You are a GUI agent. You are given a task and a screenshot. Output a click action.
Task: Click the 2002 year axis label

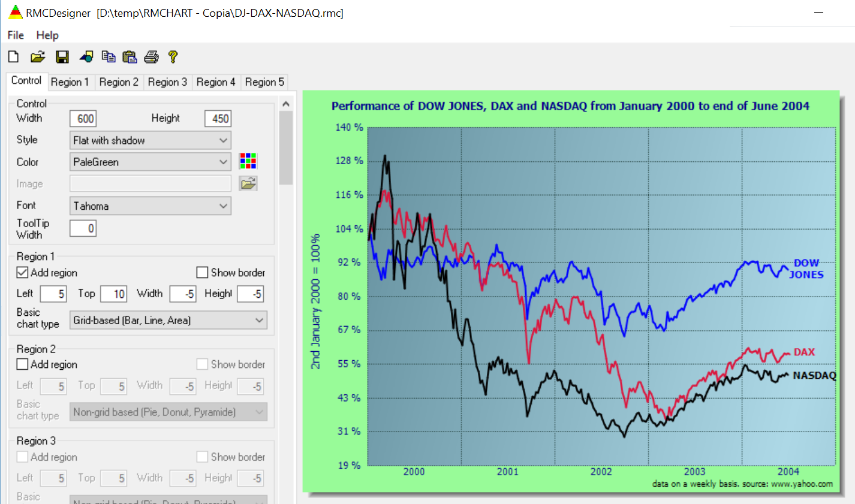601,472
